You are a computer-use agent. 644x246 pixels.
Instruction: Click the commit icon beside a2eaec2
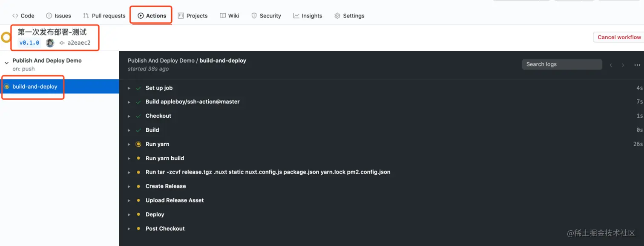62,43
